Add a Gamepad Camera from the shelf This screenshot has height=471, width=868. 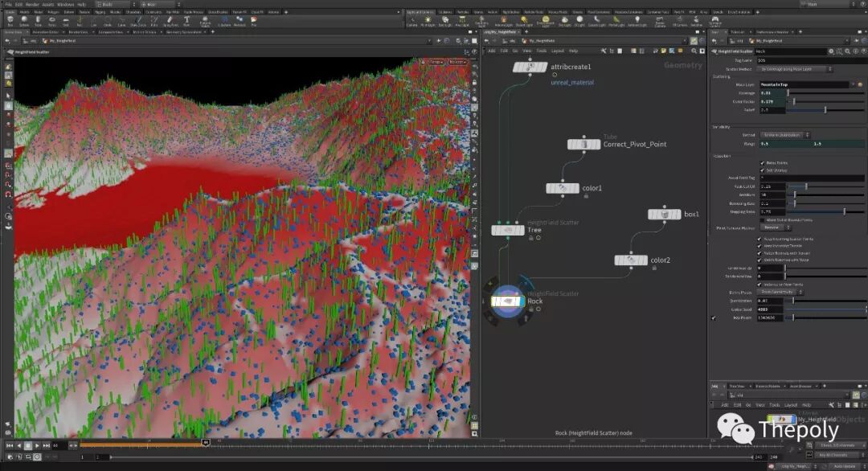tap(715, 23)
